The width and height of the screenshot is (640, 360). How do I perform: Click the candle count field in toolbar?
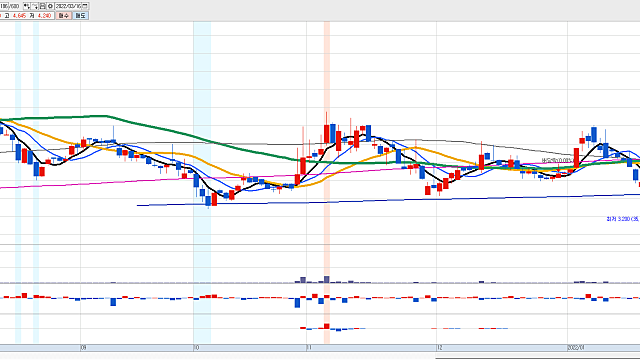tap(10, 6)
